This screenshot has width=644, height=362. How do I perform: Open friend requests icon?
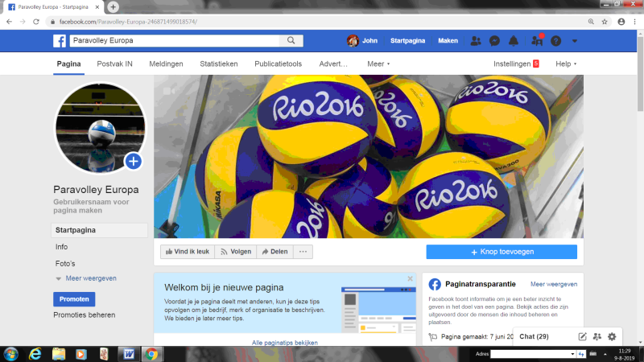click(x=475, y=41)
